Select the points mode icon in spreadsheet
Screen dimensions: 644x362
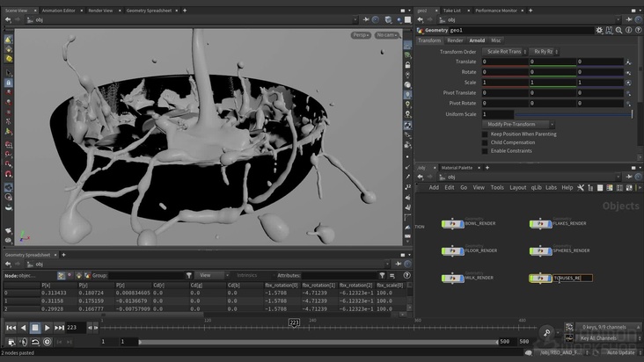click(62, 276)
